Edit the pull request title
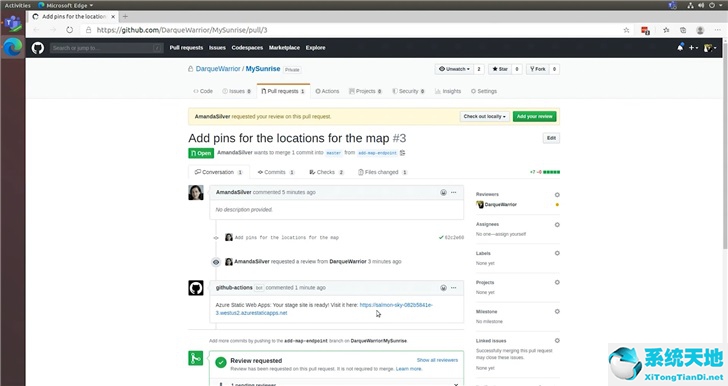The width and height of the screenshot is (728, 386). coord(551,138)
